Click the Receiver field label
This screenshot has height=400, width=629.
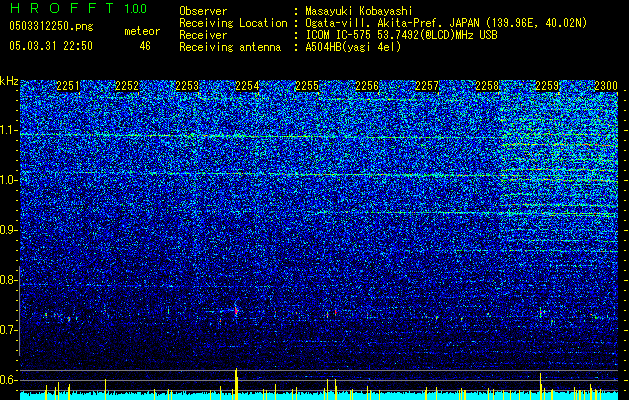point(203,35)
